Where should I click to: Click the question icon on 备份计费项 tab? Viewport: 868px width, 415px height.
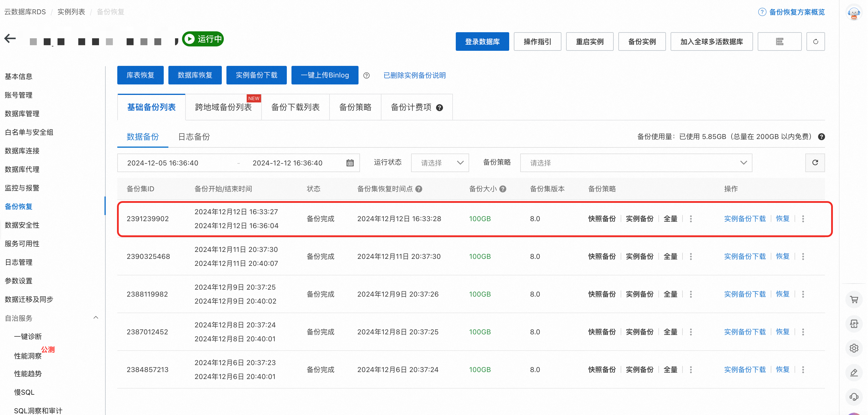pos(440,107)
